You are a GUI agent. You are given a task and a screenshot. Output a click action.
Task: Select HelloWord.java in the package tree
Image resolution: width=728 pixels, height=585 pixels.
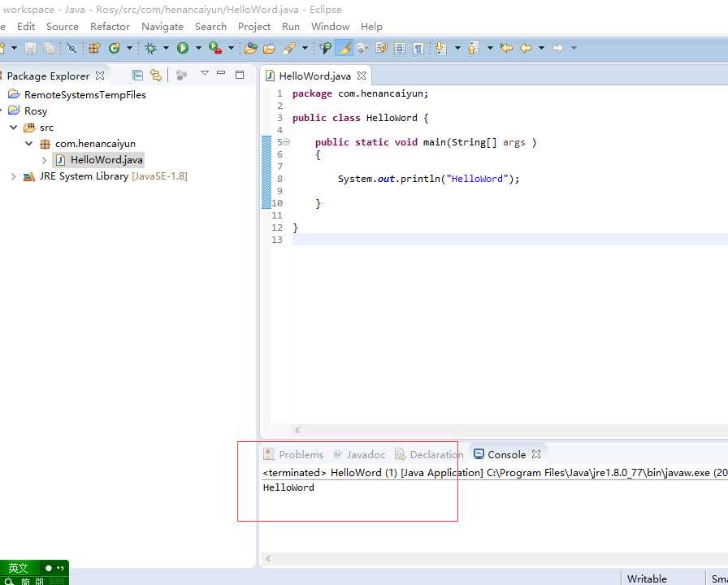click(99, 160)
